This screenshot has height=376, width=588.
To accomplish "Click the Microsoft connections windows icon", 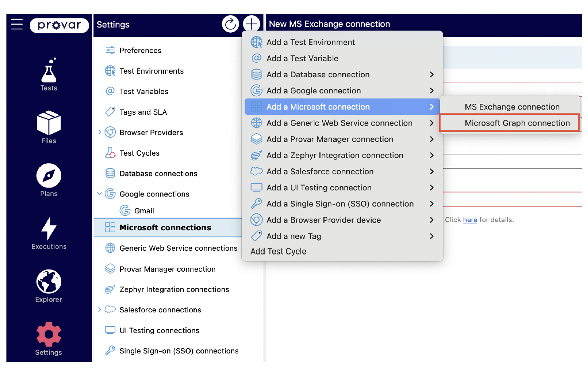I will tap(110, 227).
